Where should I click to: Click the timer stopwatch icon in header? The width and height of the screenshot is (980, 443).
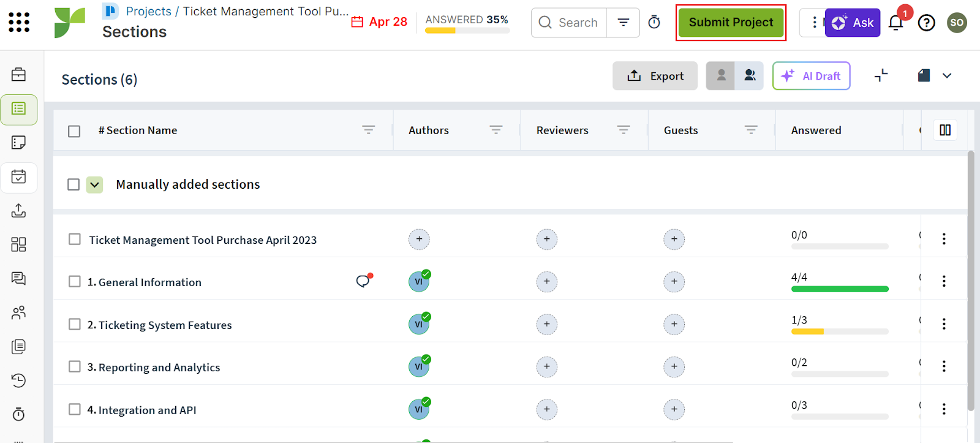point(654,23)
